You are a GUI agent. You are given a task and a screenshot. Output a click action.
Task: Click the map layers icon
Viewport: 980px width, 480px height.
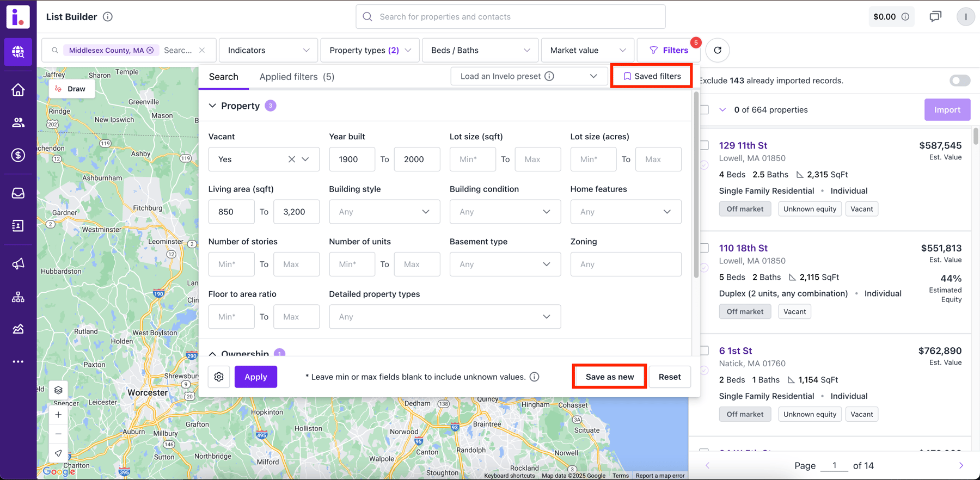(x=58, y=390)
